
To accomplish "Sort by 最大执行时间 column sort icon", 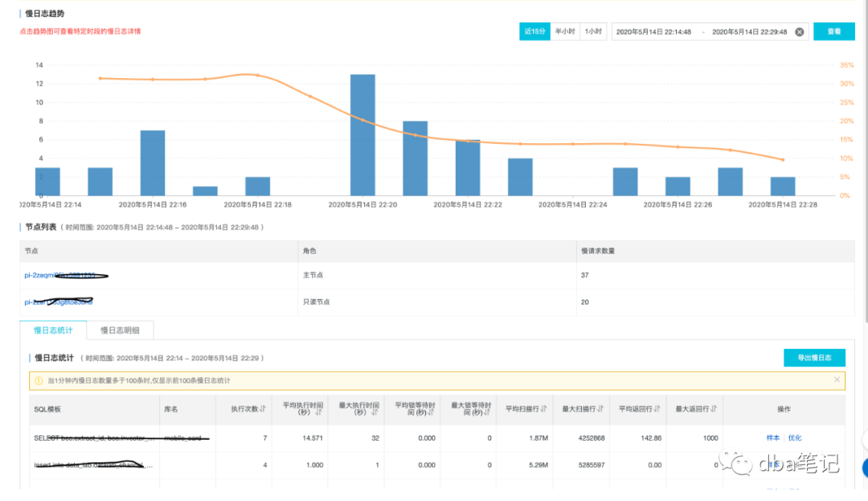I will pyautogui.click(x=375, y=414).
